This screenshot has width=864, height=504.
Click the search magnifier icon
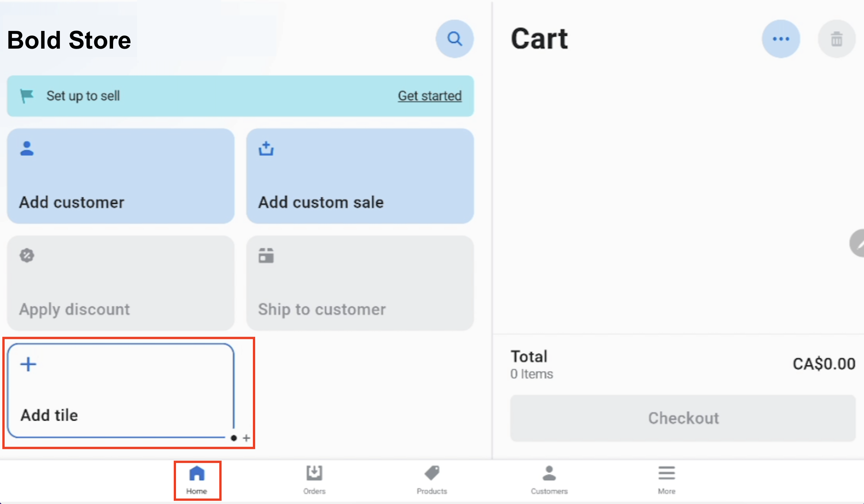[454, 39]
